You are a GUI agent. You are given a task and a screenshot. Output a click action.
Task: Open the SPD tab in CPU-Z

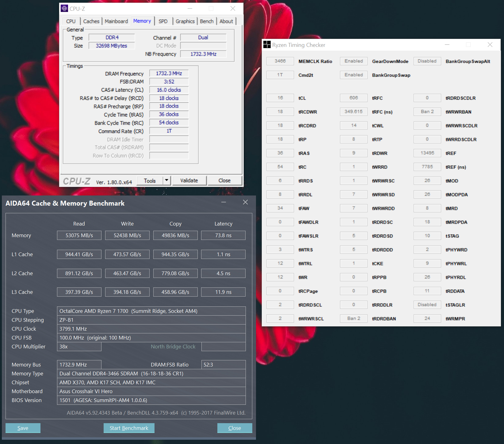point(163,21)
